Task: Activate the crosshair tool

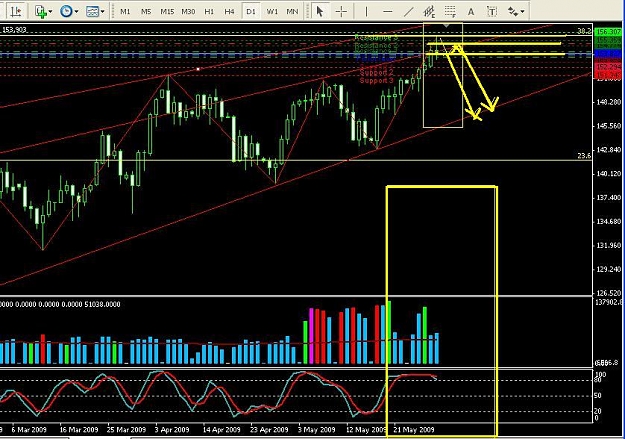Action: coord(341,12)
